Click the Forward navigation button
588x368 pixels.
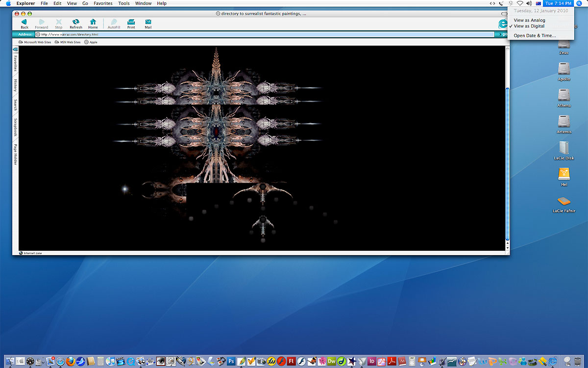point(42,24)
